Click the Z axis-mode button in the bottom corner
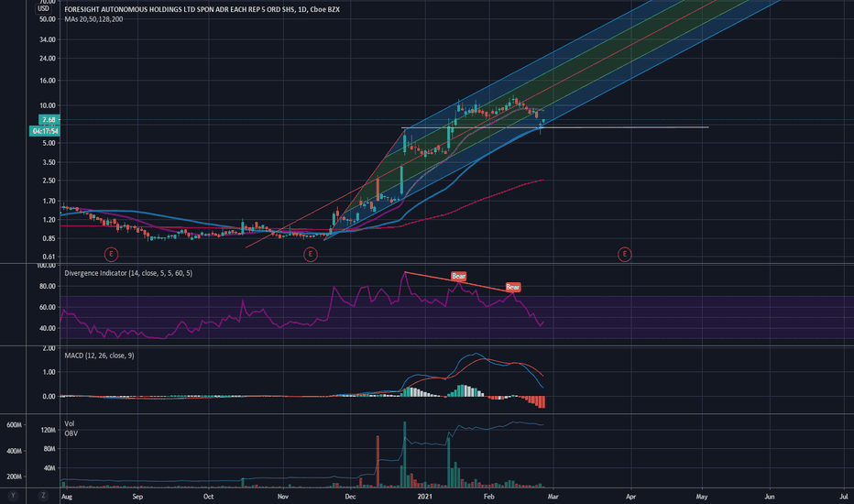The width and height of the screenshot is (854, 504). coord(43,496)
